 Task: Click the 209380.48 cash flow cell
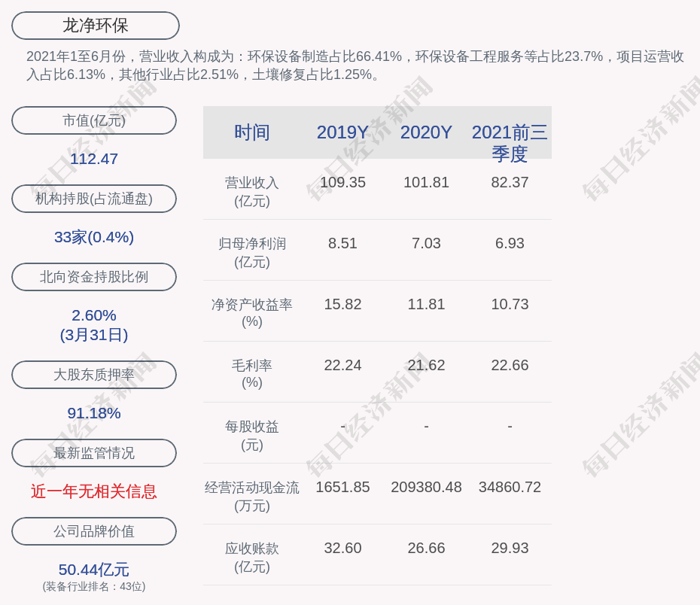tap(426, 487)
